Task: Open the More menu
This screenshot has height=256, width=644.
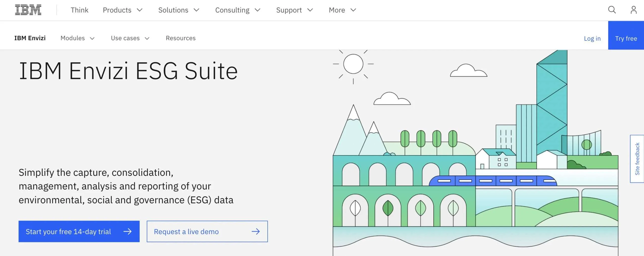Action: coord(343,10)
